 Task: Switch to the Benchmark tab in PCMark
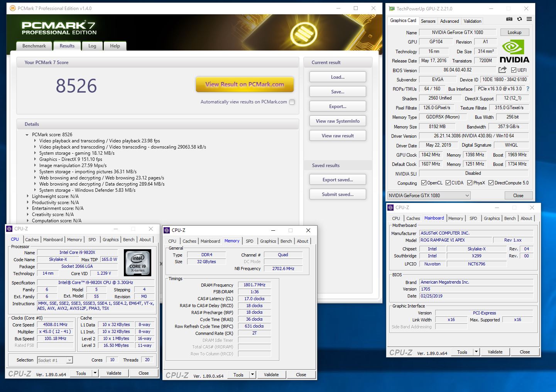[x=34, y=46]
